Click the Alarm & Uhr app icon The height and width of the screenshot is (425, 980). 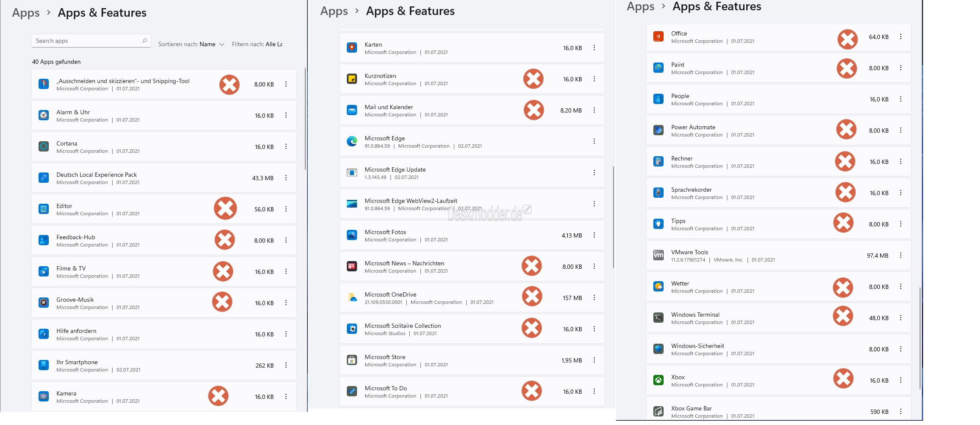tap(44, 115)
